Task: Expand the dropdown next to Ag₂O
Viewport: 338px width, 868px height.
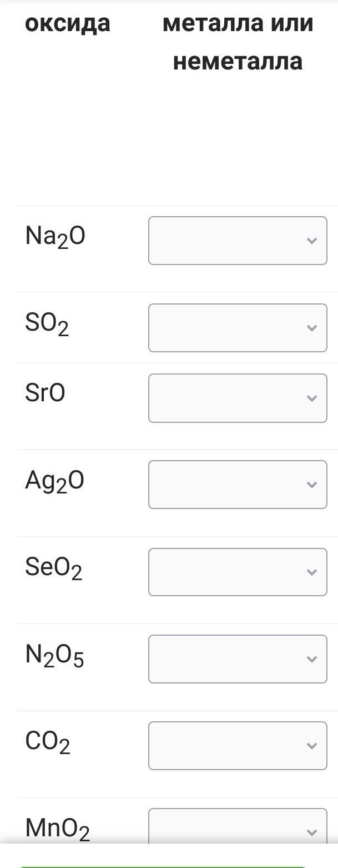Action: [238, 485]
